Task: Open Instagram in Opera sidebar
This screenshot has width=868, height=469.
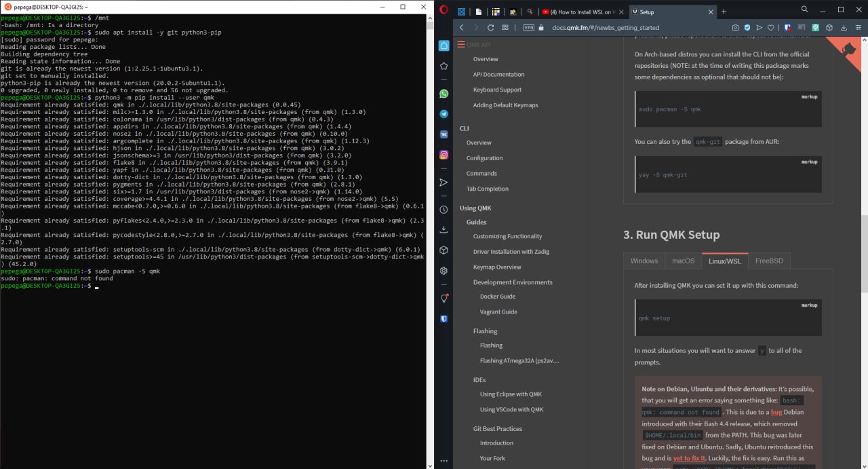Action: [443, 155]
